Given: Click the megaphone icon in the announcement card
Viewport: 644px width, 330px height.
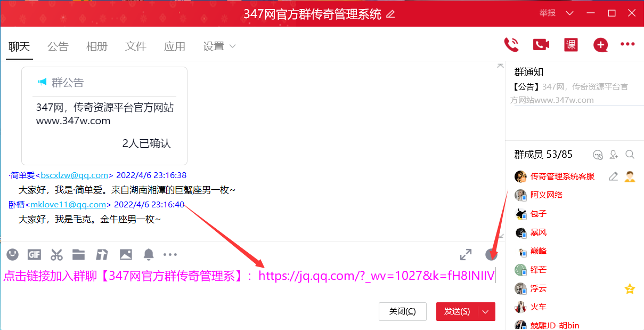Looking at the screenshot, I should [42, 82].
